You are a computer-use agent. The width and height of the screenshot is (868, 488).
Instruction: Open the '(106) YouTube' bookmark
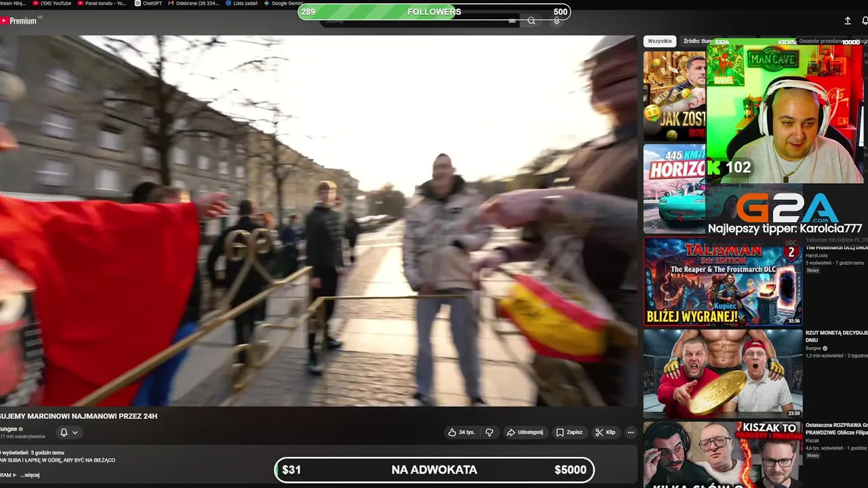pos(51,3)
